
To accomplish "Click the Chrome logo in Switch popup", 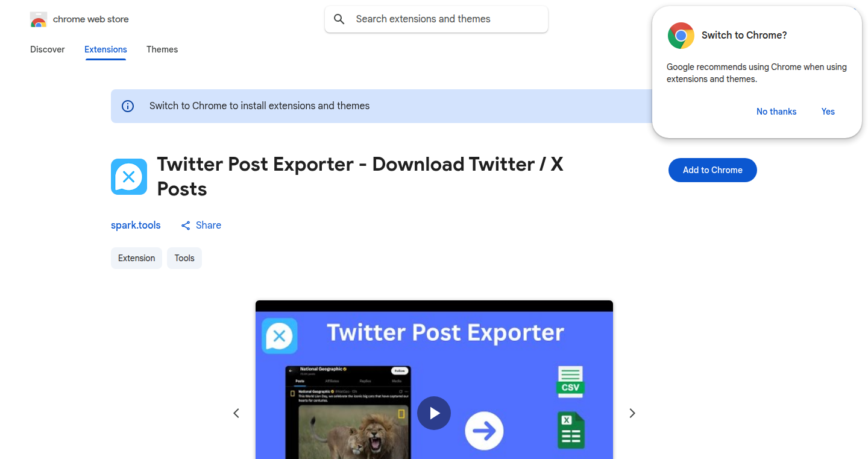I will click(681, 36).
